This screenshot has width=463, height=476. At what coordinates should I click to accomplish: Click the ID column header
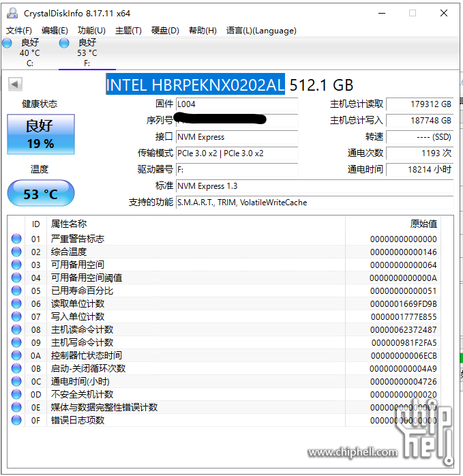click(x=36, y=224)
